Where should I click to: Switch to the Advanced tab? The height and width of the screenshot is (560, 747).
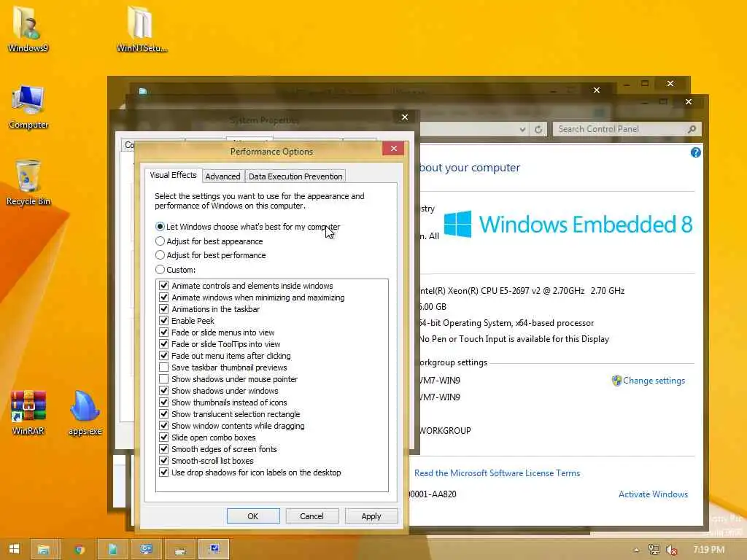(223, 176)
